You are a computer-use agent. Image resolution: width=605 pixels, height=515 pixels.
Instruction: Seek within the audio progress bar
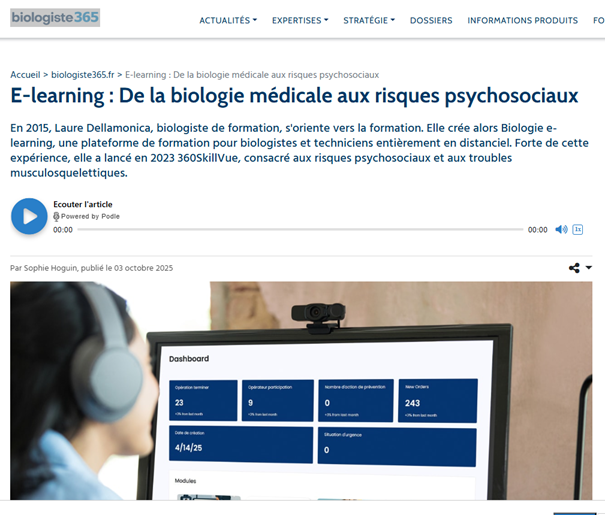[x=300, y=230]
